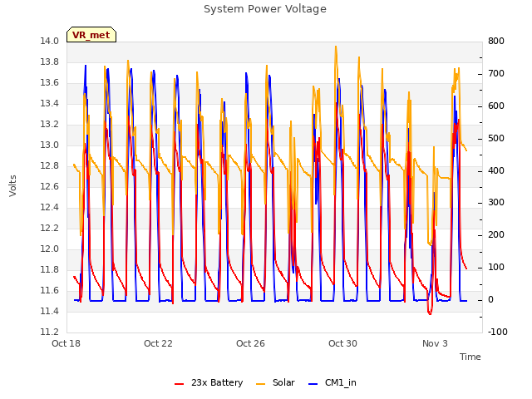Click the 13.2 left axis value
The width and height of the screenshot is (532, 399).
click(x=50, y=124)
